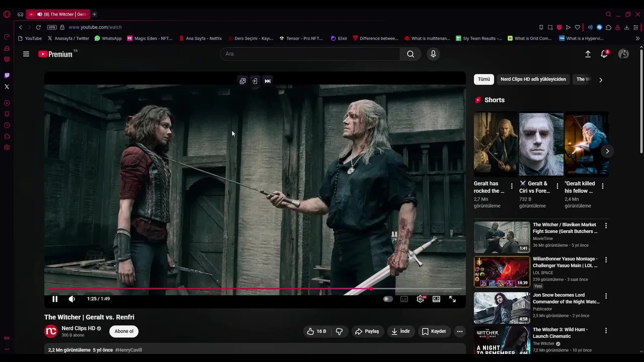Open Twitch in Opera sidebar

(x=7, y=75)
